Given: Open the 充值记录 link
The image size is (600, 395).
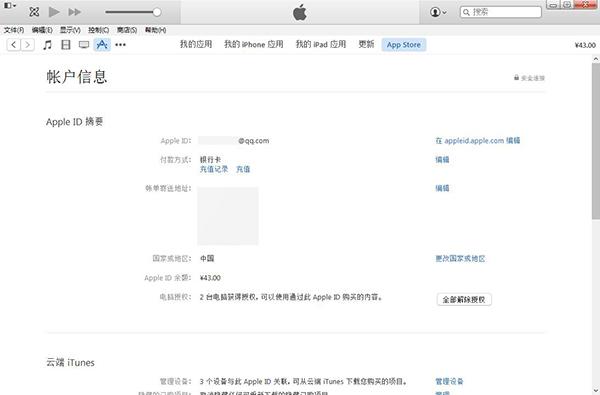Looking at the screenshot, I should pos(214,169).
